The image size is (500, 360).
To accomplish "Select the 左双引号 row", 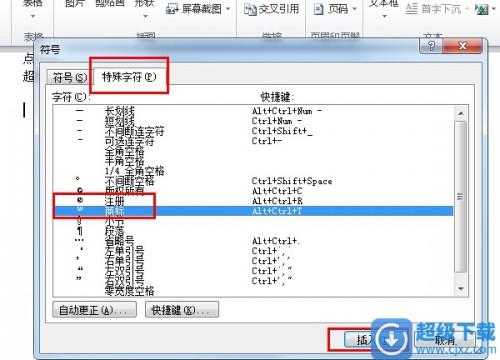I will [x=253, y=271].
